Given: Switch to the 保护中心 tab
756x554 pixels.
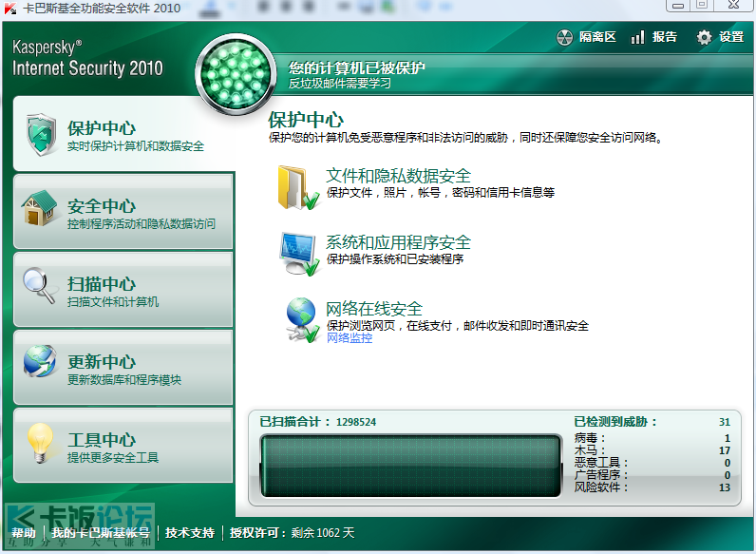Looking at the screenshot, I should point(123,134).
